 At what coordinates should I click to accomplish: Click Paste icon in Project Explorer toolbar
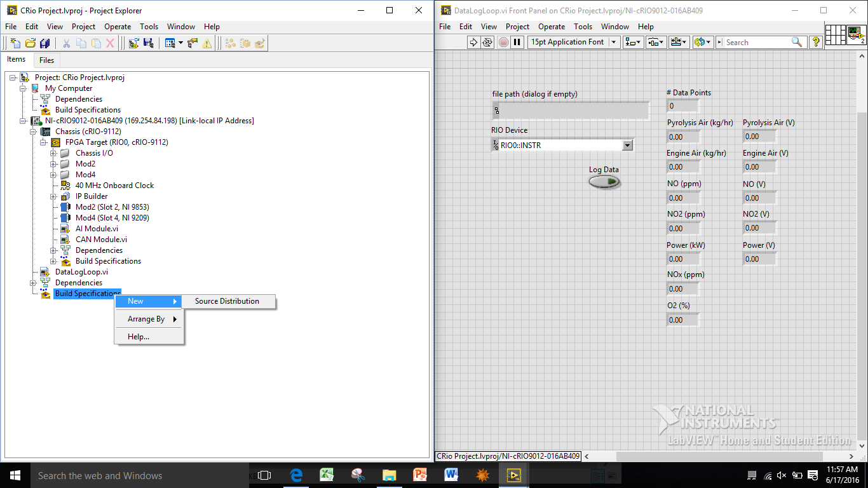[96, 43]
